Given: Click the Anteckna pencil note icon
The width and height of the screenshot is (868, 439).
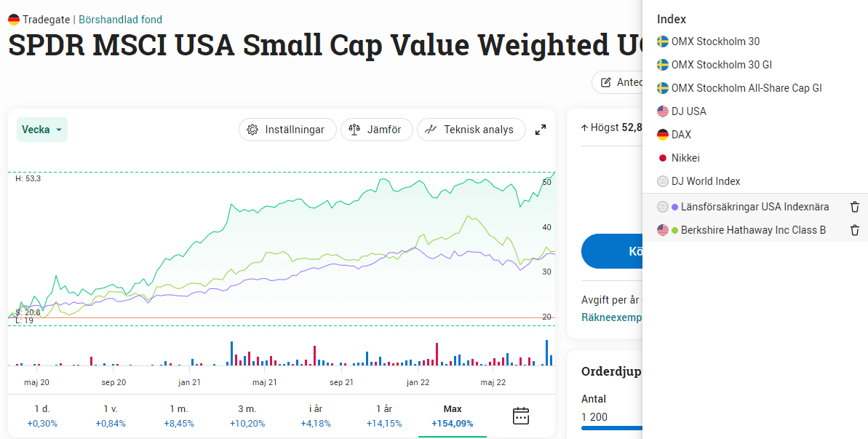Looking at the screenshot, I should (606, 82).
